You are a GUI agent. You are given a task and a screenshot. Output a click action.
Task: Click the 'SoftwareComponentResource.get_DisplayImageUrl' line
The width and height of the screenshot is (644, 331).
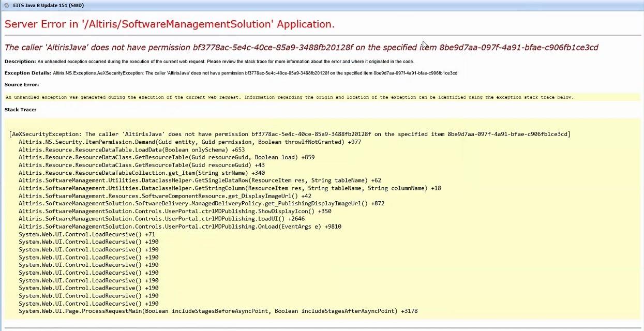pyautogui.click(x=165, y=196)
